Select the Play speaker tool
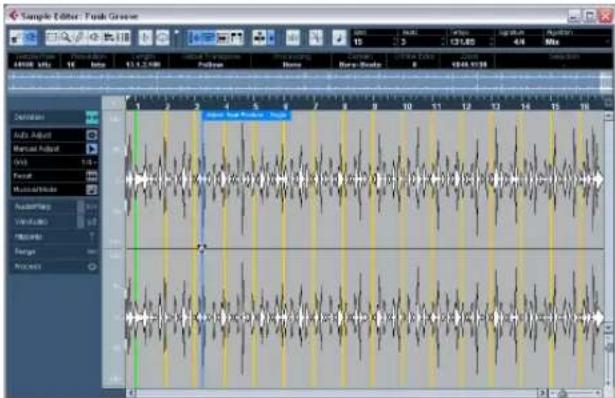The width and height of the screenshot is (615, 398). click(94, 38)
